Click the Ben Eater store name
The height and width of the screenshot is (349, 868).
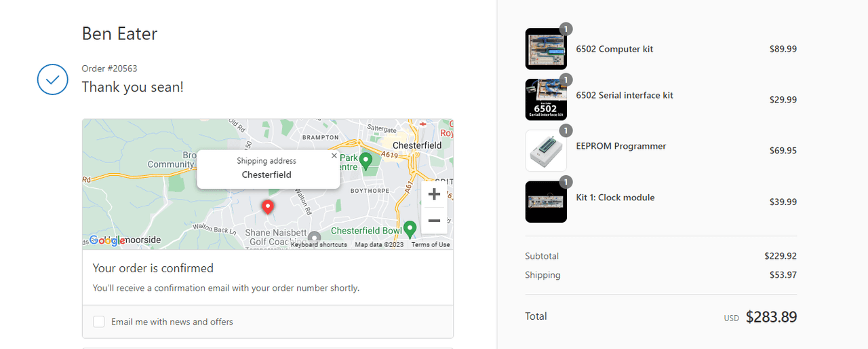coord(119,33)
